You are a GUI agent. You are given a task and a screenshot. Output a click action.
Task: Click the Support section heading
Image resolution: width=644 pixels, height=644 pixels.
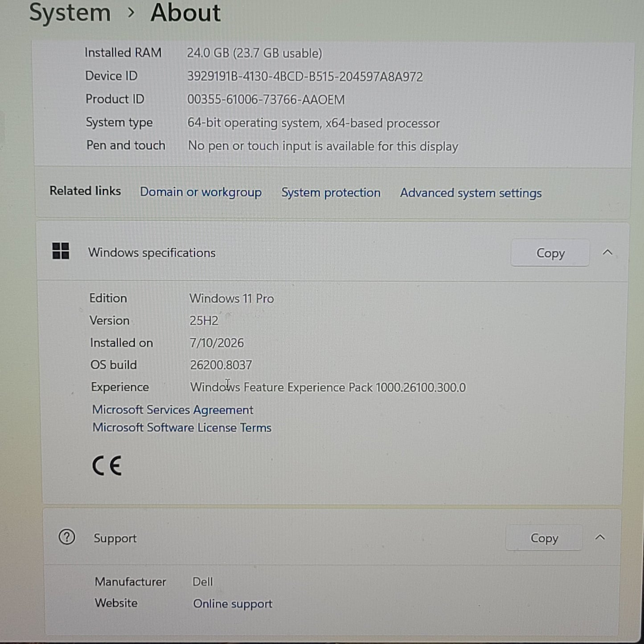coord(115,538)
